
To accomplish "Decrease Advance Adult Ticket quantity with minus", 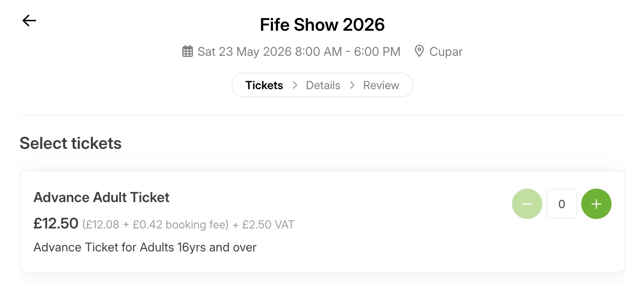I will [527, 204].
